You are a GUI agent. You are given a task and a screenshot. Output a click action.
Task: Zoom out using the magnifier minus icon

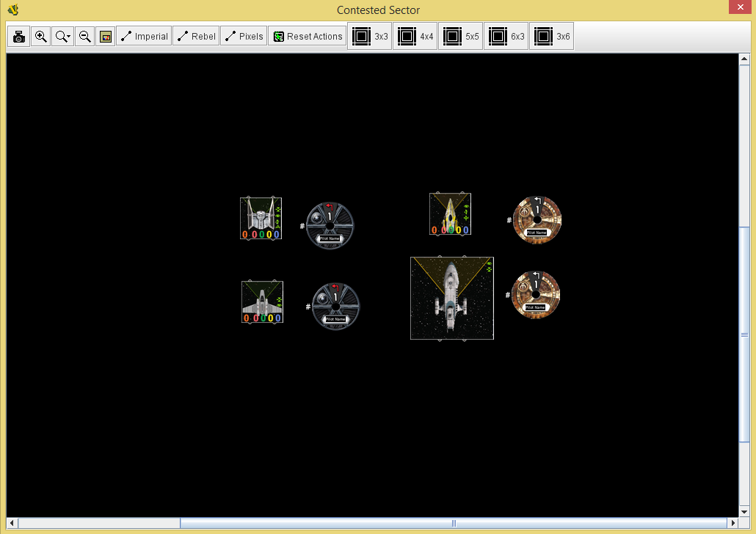pos(84,35)
